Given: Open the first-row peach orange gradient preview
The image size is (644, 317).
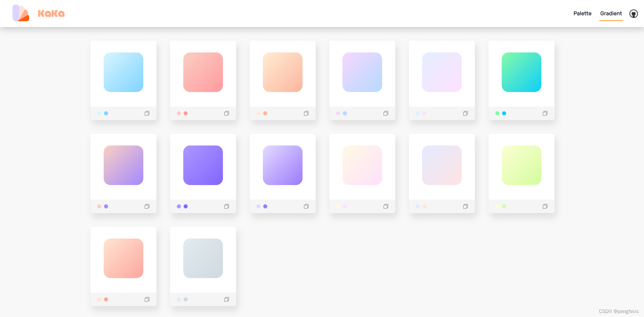Looking at the screenshot, I should point(283,72).
